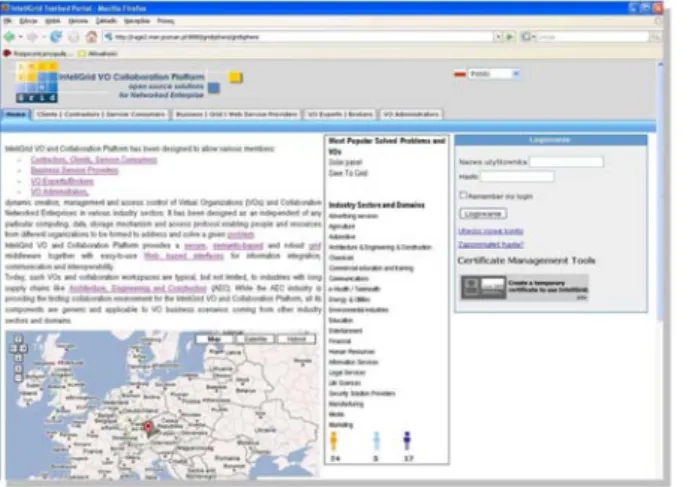This screenshot has height=487, width=692.
Task: Select Solar panel under popular problems
Action: click(x=345, y=162)
